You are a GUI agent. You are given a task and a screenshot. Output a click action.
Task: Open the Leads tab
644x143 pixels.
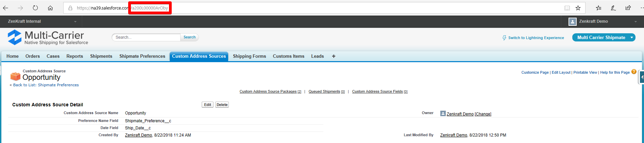318,56
